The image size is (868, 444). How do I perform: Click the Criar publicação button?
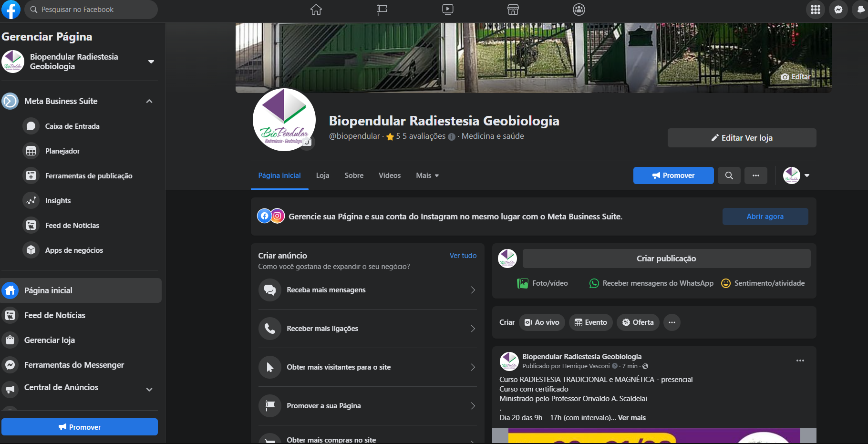(x=667, y=258)
